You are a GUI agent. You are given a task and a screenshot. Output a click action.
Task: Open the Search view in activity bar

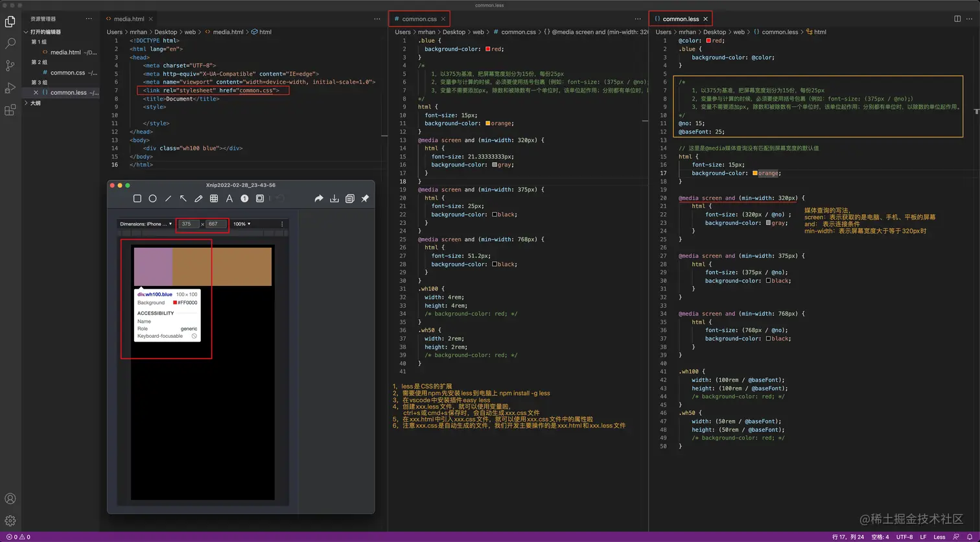[x=10, y=43]
